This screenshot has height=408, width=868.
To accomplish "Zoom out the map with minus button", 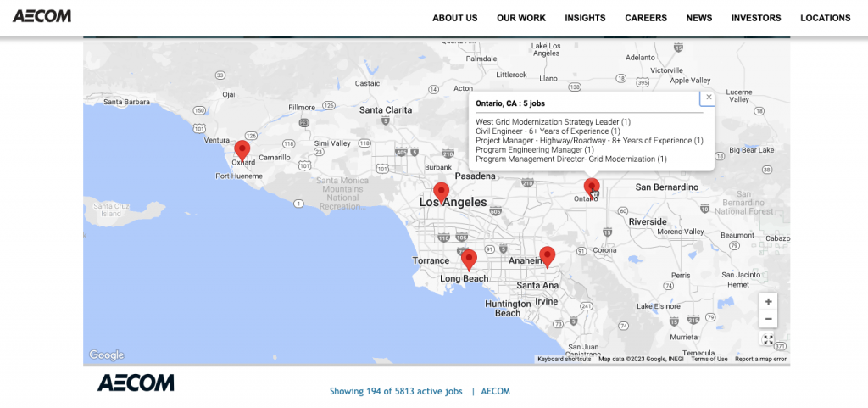I will coord(768,319).
